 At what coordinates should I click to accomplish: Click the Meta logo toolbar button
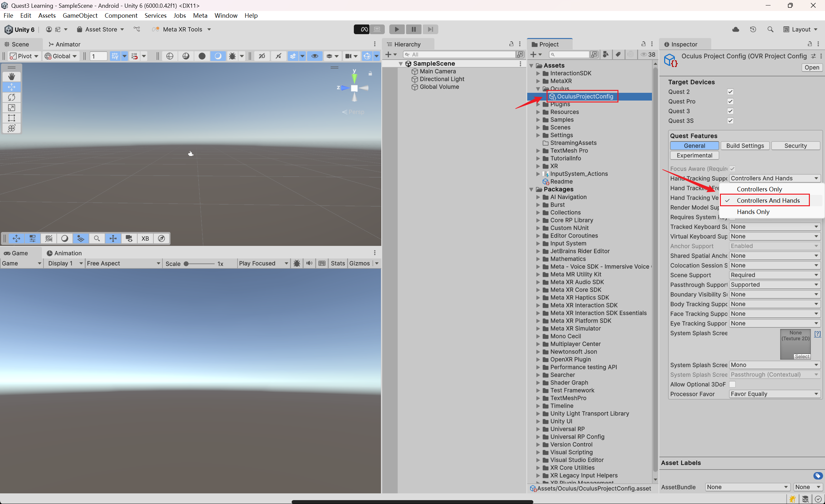click(362, 29)
